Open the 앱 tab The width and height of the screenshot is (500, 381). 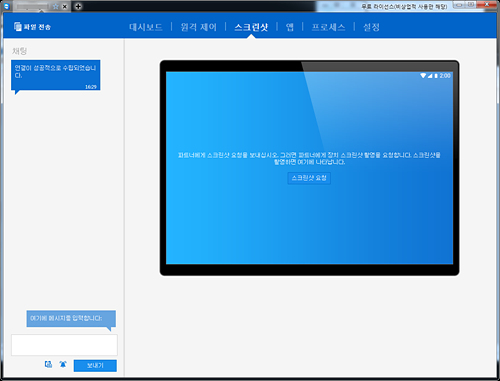290,27
